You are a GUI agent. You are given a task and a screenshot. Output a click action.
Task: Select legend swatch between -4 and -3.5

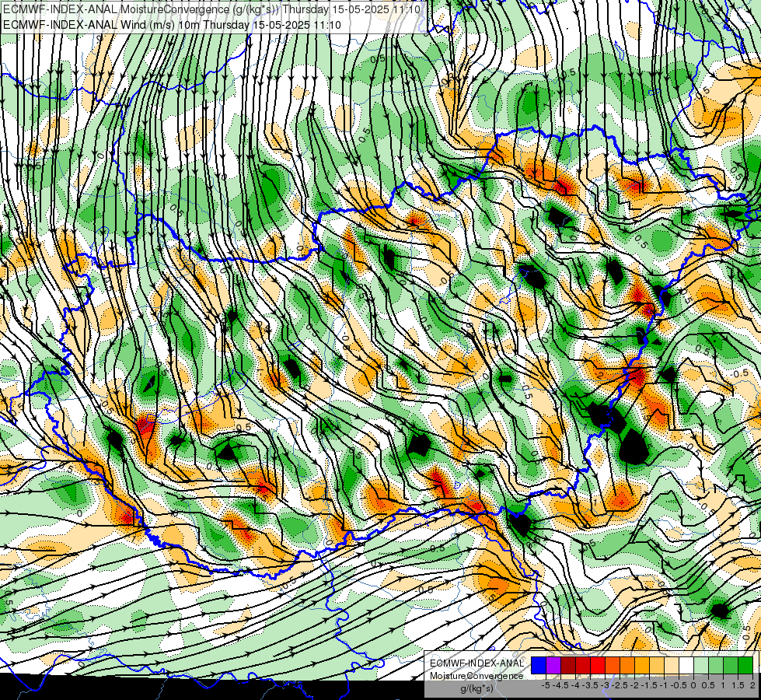583,665
